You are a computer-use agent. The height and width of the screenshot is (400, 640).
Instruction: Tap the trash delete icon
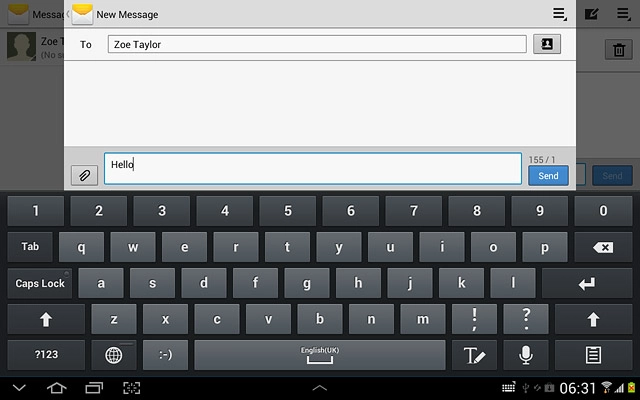[x=619, y=49]
